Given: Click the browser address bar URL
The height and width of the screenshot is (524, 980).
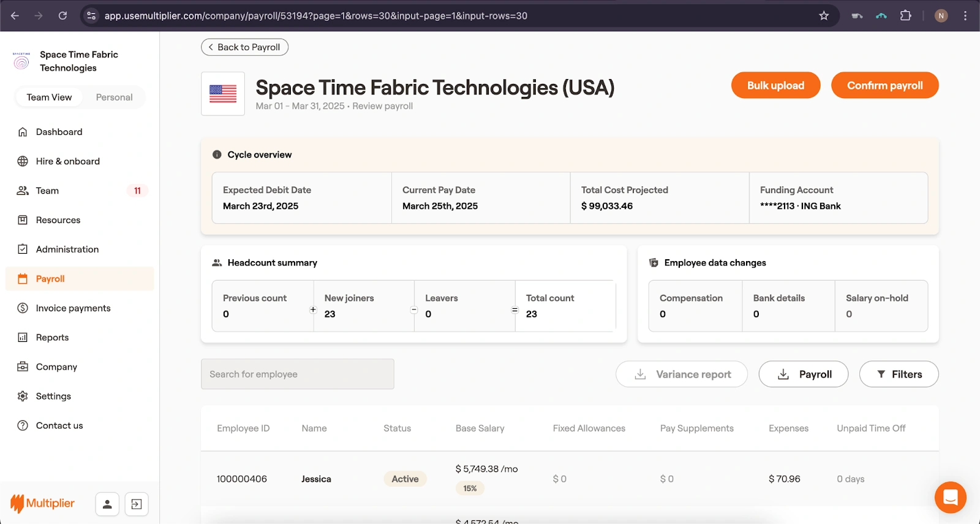Looking at the screenshot, I should click(315, 16).
